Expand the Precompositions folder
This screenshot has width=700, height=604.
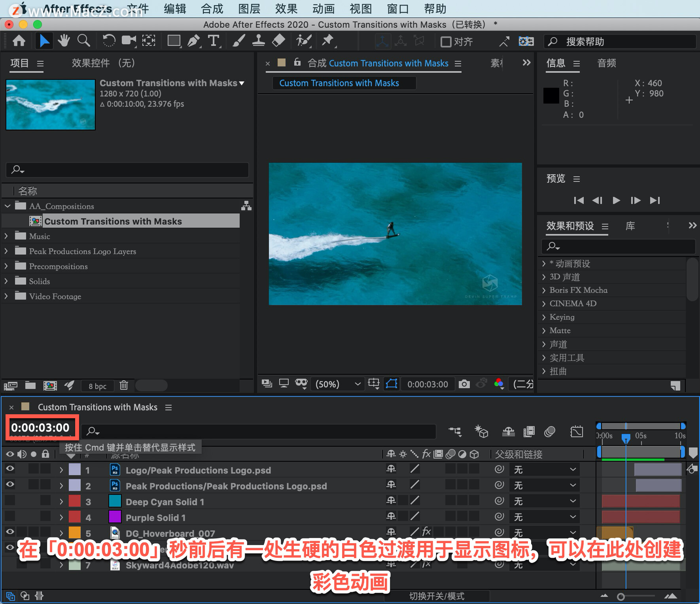click(x=6, y=266)
